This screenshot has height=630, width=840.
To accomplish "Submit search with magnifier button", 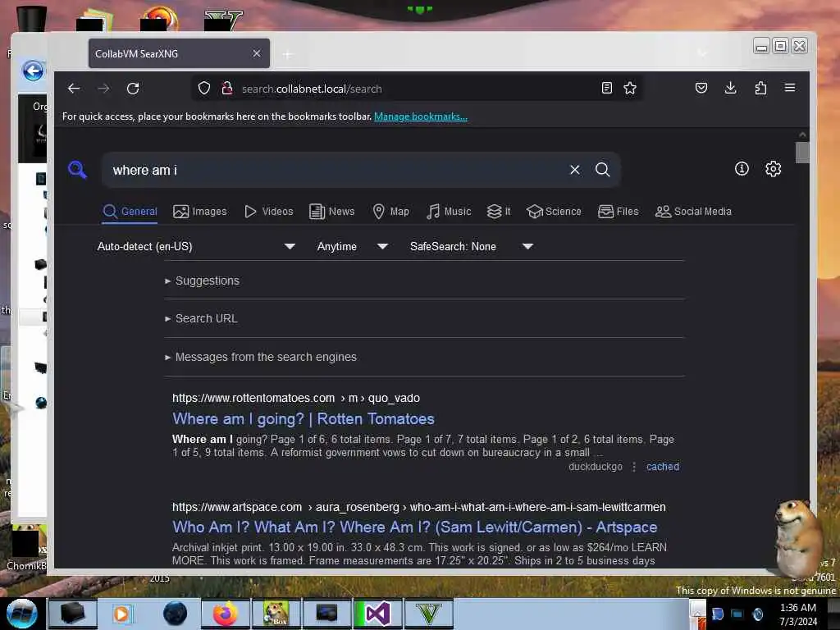I will [x=603, y=170].
